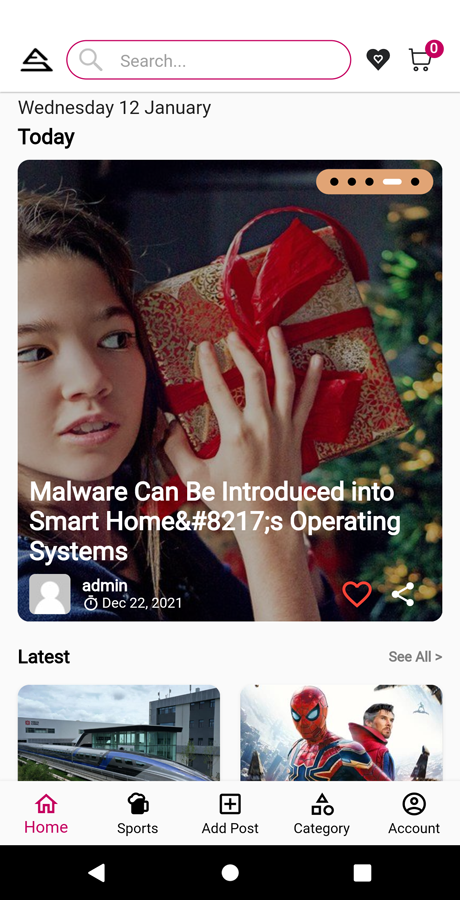Tap the Android back navigation button

(96, 872)
